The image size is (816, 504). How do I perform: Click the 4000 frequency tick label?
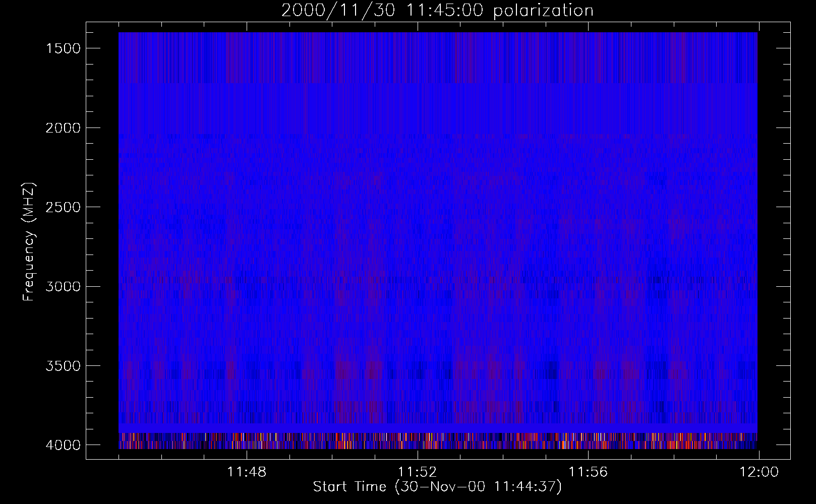tap(63, 445)
